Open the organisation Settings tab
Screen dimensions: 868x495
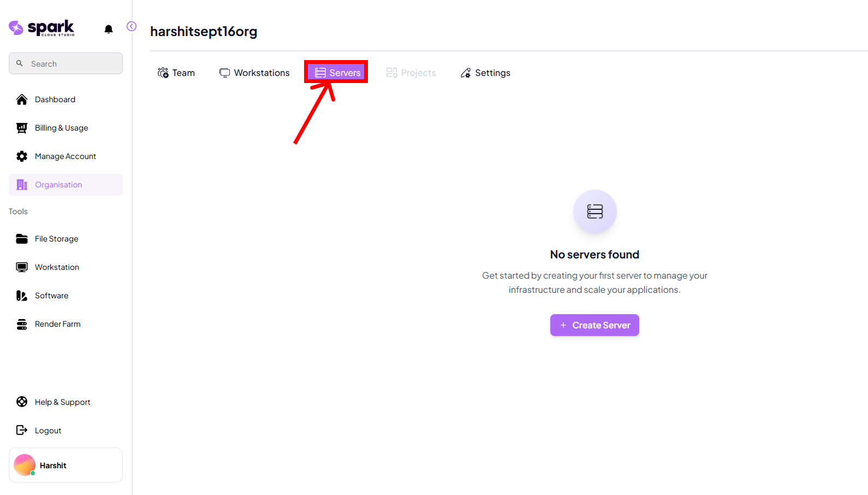[485, 73]
